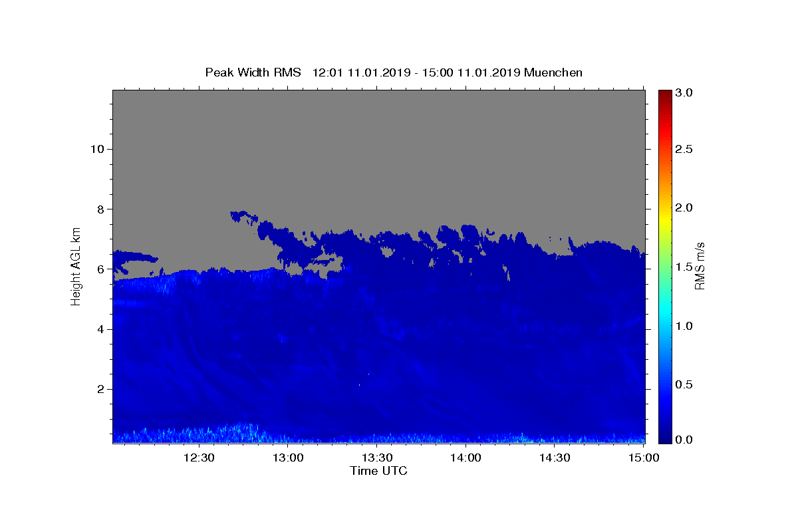The image size is (798, 532).
Task: Click the 15:00 time tick label
Action: point(643,458)
